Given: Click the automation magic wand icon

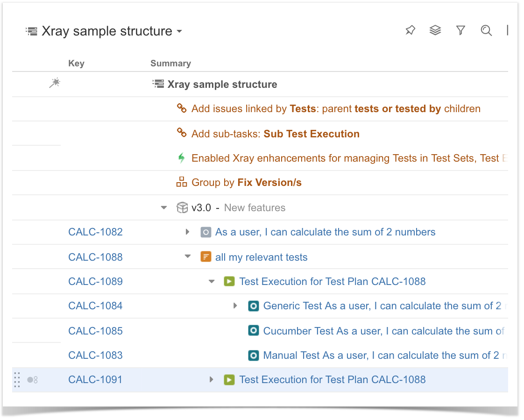Looking at the screenshot, I should (x=55, y=83).
